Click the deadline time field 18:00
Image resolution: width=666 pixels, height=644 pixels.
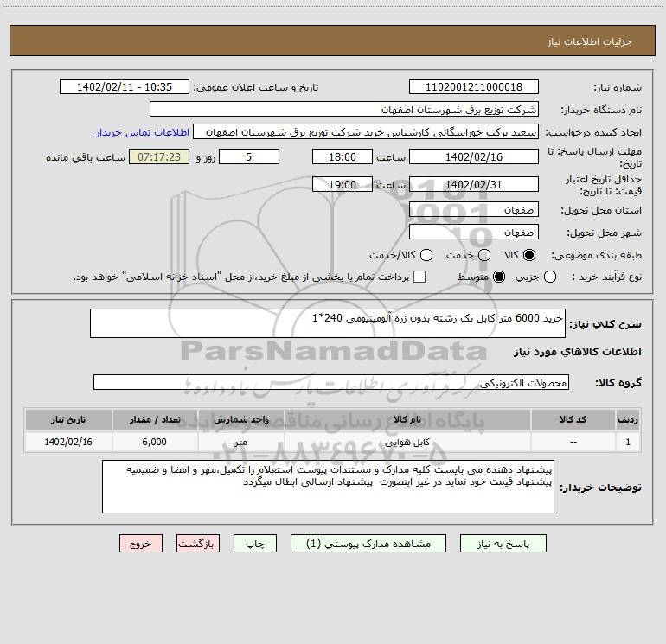pyautogui.click(x=343, y=156)
